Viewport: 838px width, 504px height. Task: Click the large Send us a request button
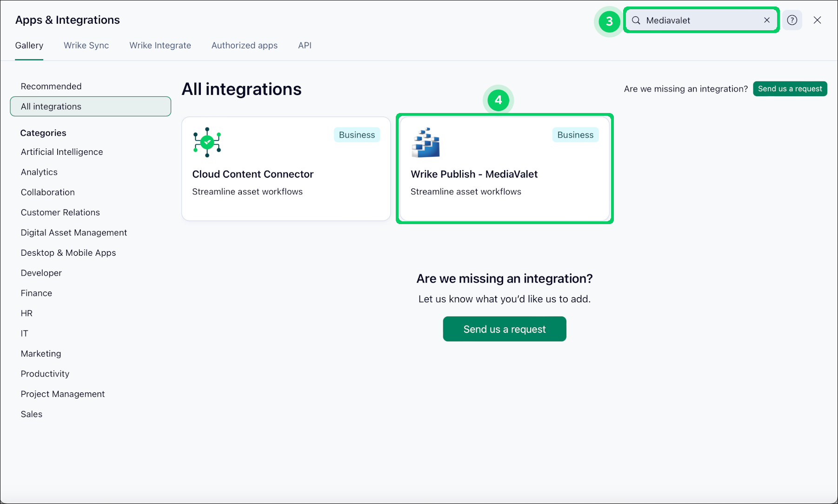coord(504,329)
